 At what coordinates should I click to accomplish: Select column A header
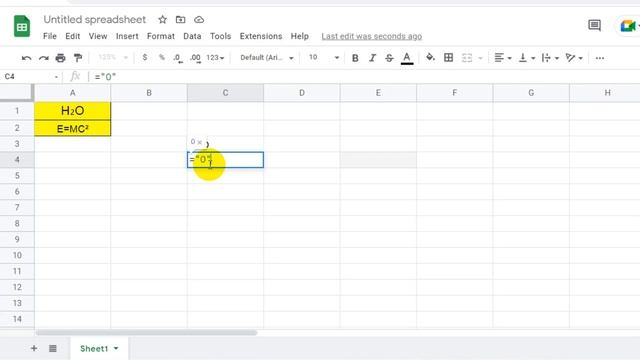[x=73, y=93]
